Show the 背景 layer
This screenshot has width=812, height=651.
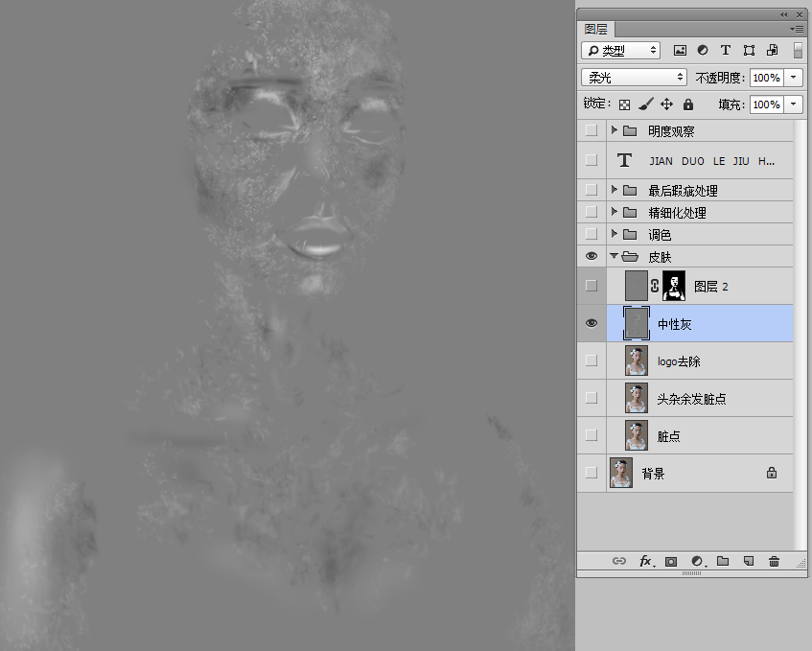591,473
